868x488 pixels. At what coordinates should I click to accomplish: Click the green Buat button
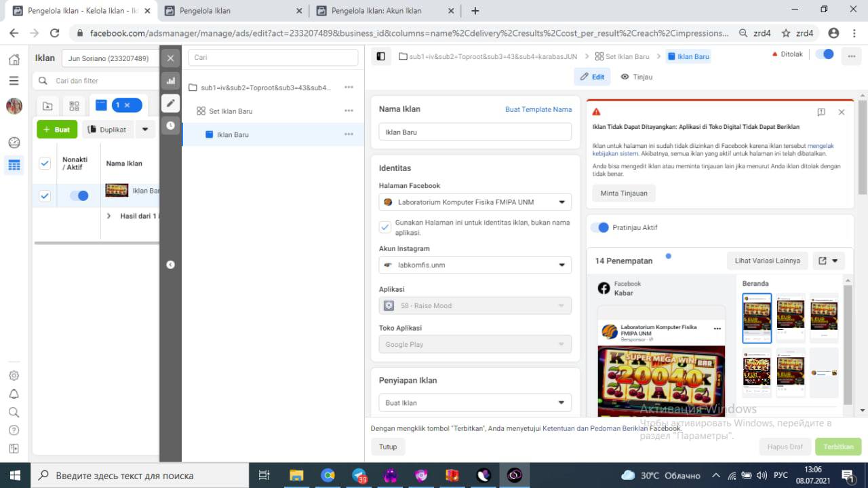tap(57, 129)
